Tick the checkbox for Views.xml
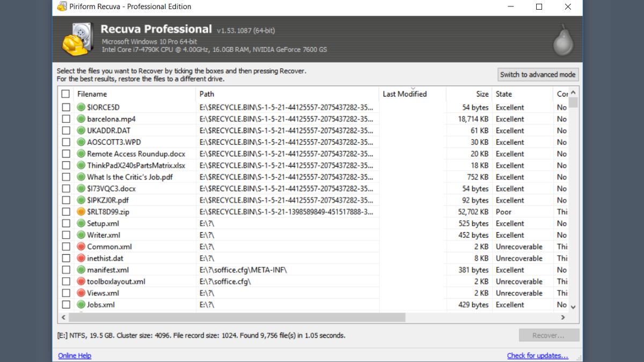This screenshot has width=644, height=362. point(65,293)
